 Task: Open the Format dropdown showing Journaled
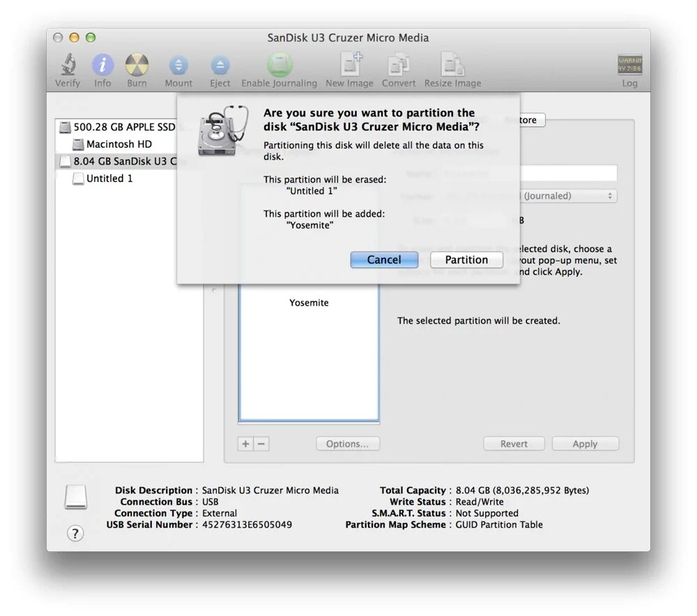[569, 196]
